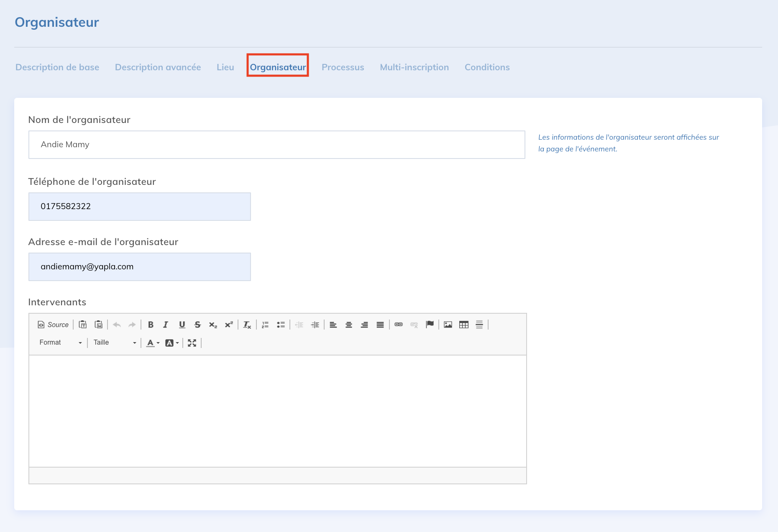Open the Multi-inscription tab

click(x=414, y=67)
